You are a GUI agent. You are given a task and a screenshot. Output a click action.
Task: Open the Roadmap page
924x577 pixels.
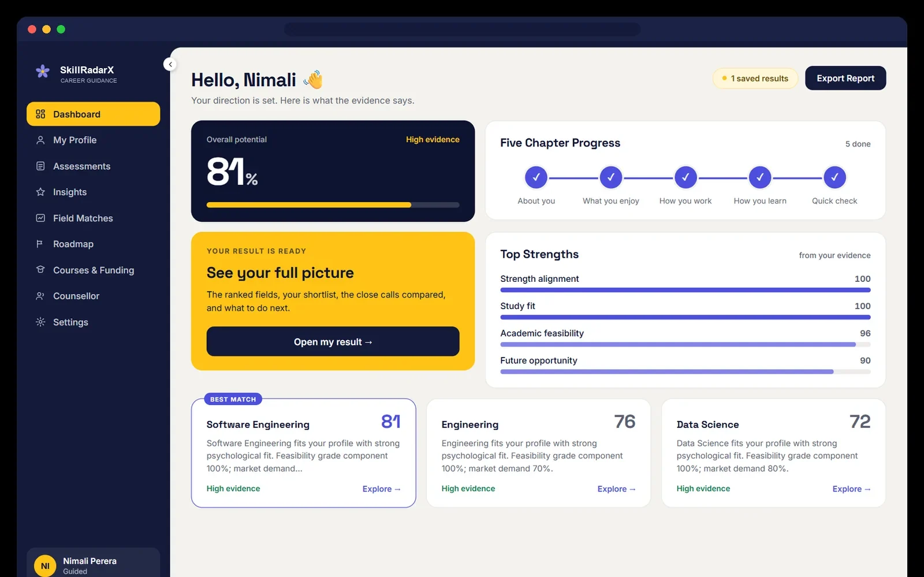point(94,244)
